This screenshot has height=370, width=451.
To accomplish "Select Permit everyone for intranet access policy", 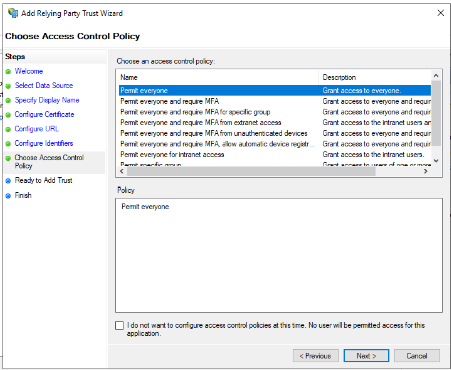I will [x=275, y=154].
